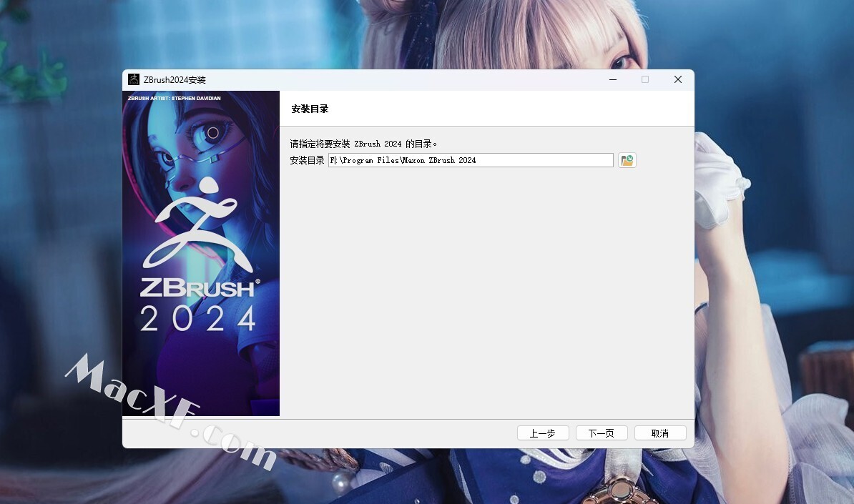
Task: Click the browse folder icon beside install path
Action: point(627,160)
